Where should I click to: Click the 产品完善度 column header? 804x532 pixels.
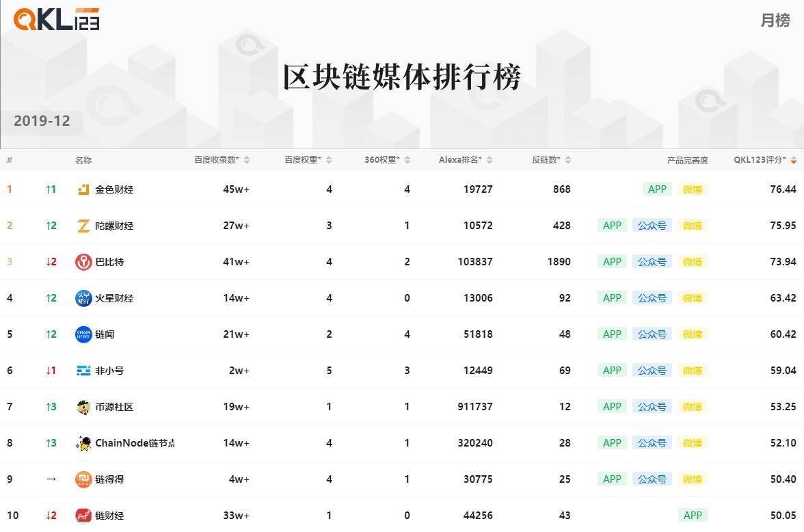click(687, 160)
